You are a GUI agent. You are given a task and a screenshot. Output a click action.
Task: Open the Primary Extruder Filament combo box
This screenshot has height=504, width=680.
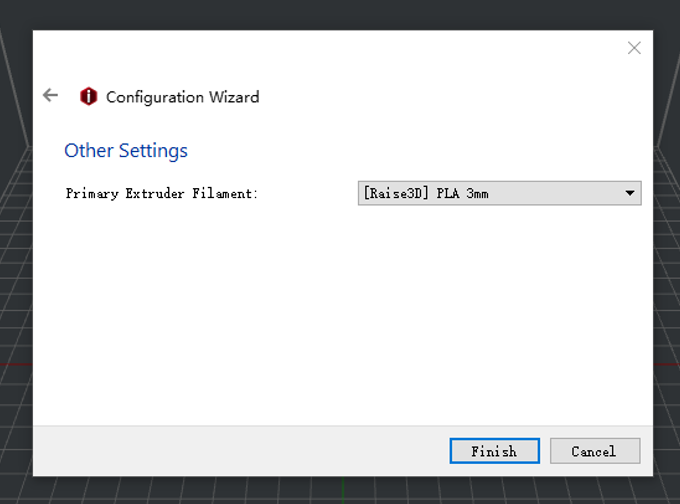pyautogui.click(x=500, y=193)
